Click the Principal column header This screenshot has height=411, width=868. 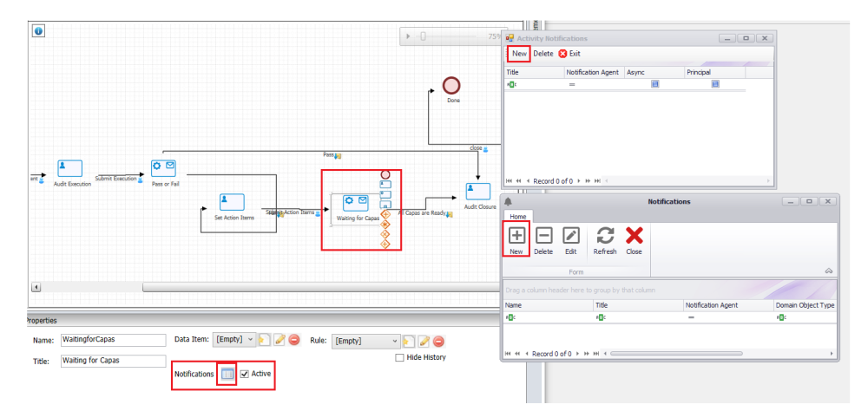click(714, 73)
